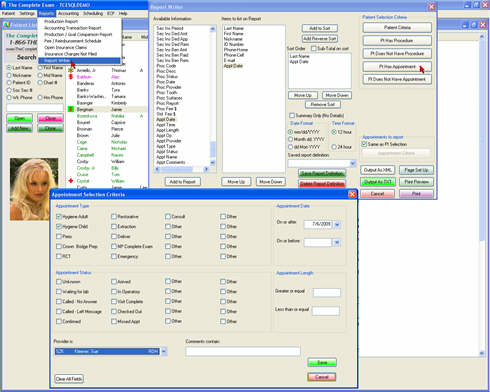Image resolution: width=490 pixels, height=392 pixels.
Task: Close the Appointment Selection Criteria dialog
Action: point(352,194)
